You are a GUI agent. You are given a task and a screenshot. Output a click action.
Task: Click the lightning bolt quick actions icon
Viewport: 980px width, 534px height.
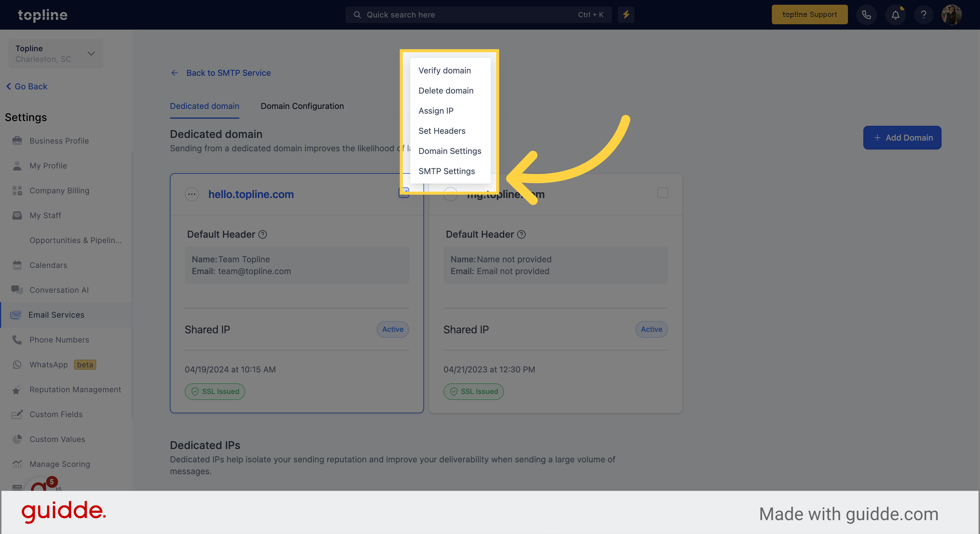point(626,15)
